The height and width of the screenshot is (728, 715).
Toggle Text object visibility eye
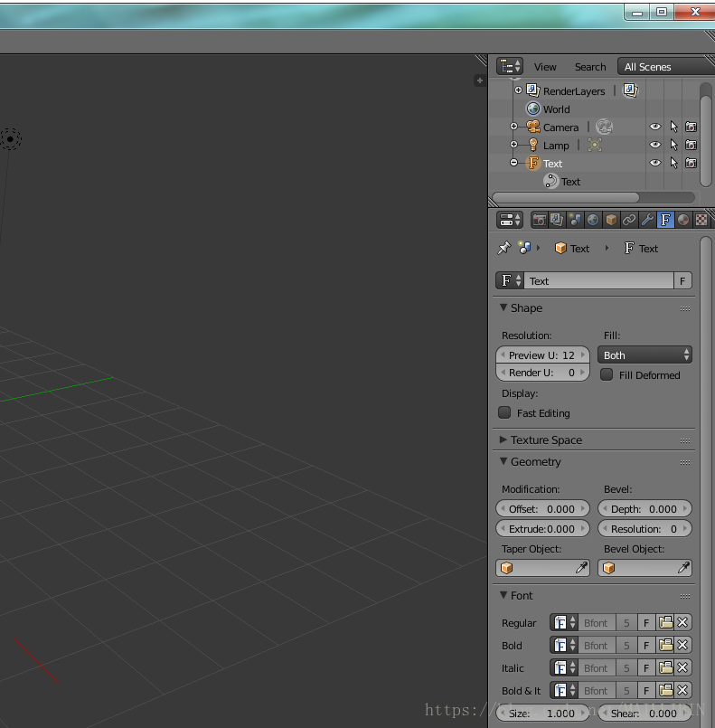(654, 163)
